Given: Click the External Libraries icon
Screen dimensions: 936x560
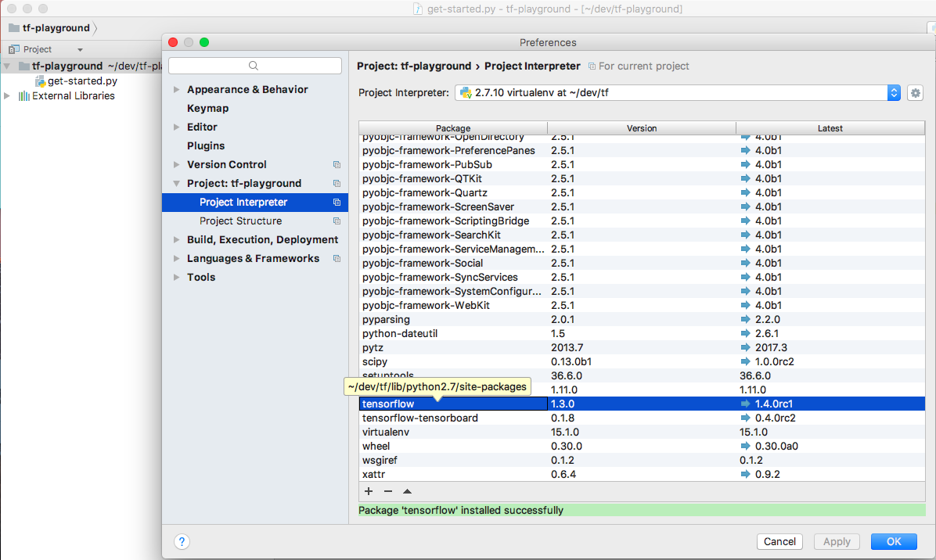Looking at the screenshot, I should (24, 96).
